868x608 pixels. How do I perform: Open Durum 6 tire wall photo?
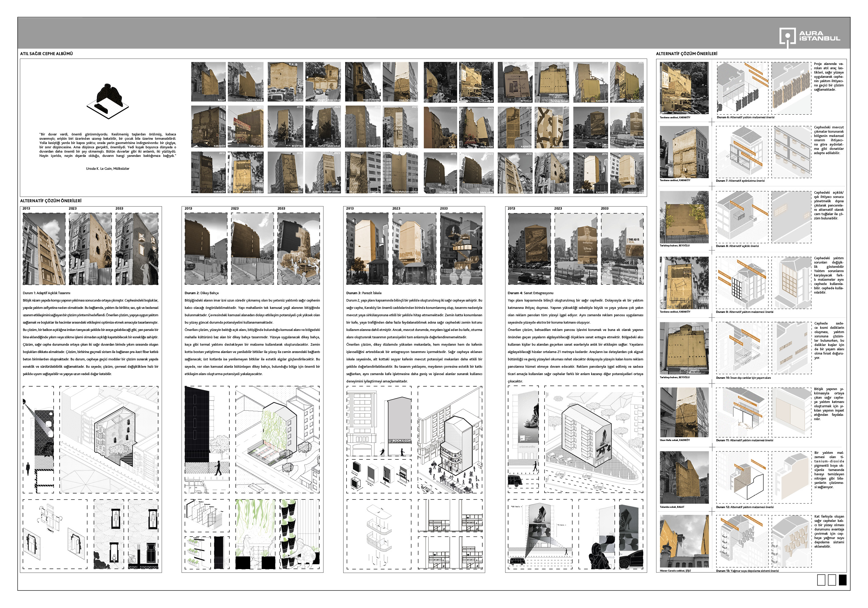684,88
